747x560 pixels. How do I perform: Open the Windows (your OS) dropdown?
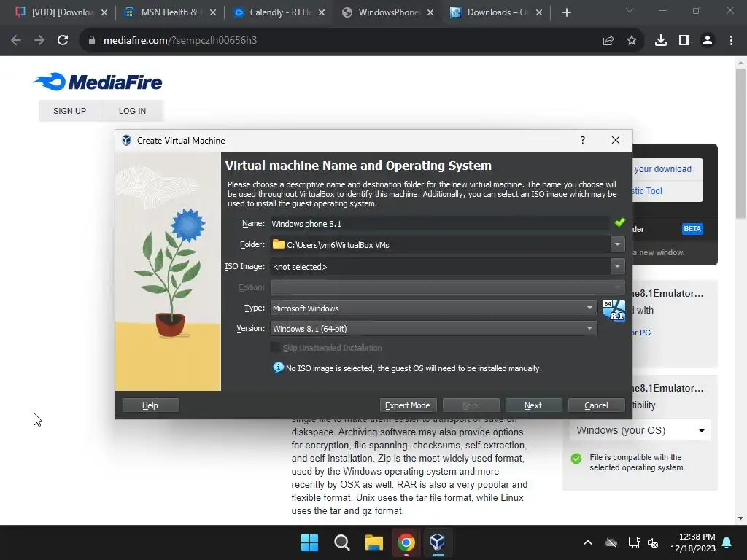640,430
